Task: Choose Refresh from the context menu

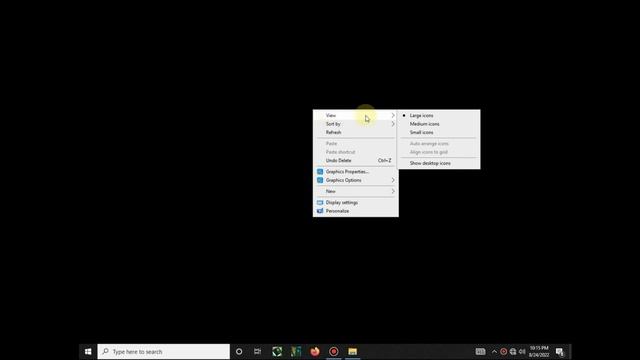Action: click(x=356, y=132)
